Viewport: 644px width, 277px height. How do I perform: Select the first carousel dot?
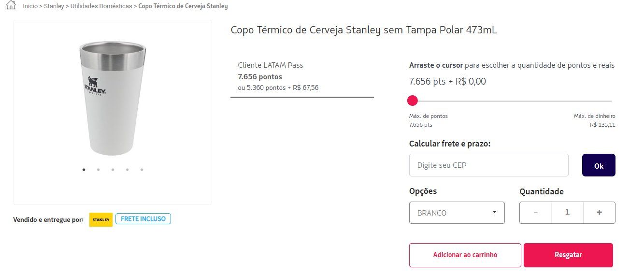coord(84,170)
